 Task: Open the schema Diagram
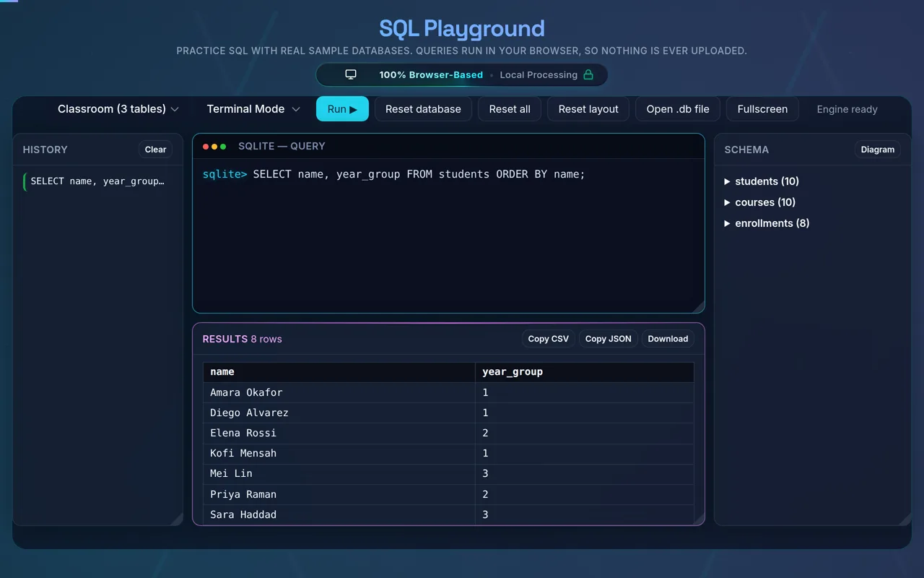pyautogui.click(x=878, y=150)
